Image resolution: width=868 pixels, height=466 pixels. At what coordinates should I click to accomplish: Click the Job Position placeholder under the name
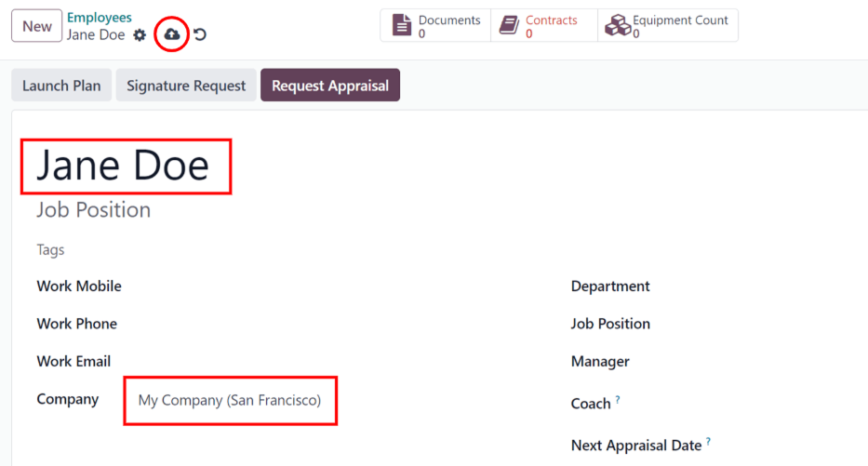(x=94, y=210)
